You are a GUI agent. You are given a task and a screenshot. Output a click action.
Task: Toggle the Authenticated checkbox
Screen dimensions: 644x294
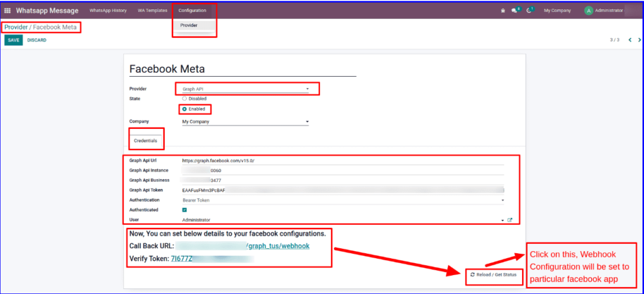(x=184, y=210)
